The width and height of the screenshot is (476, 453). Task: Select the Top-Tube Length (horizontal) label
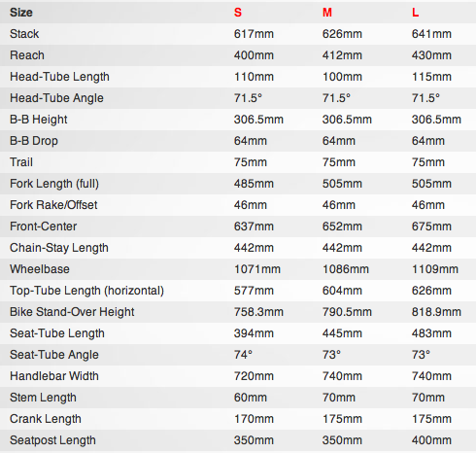coord(86,291)
